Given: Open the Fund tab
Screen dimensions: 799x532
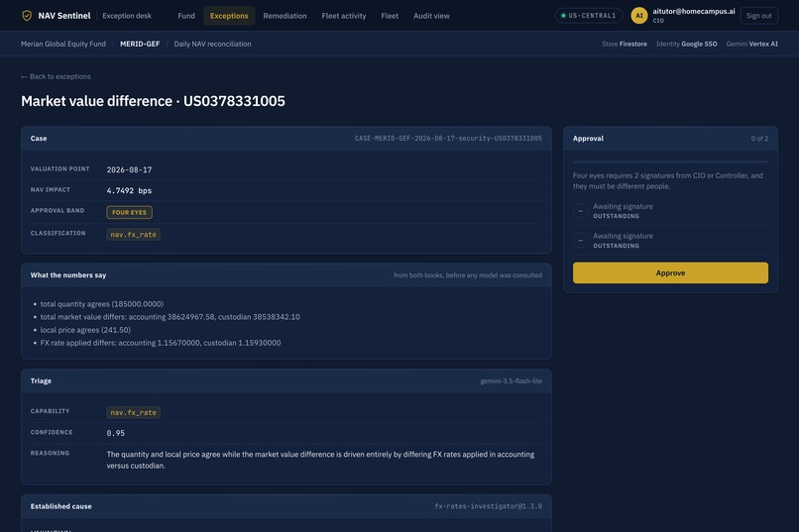Looking at the screenshot, I should 186,16.
